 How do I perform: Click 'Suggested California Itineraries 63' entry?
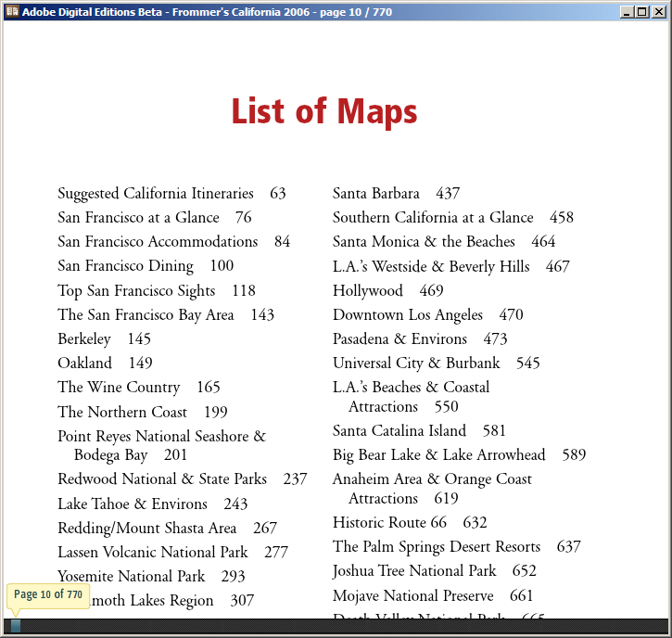(171, 194)
